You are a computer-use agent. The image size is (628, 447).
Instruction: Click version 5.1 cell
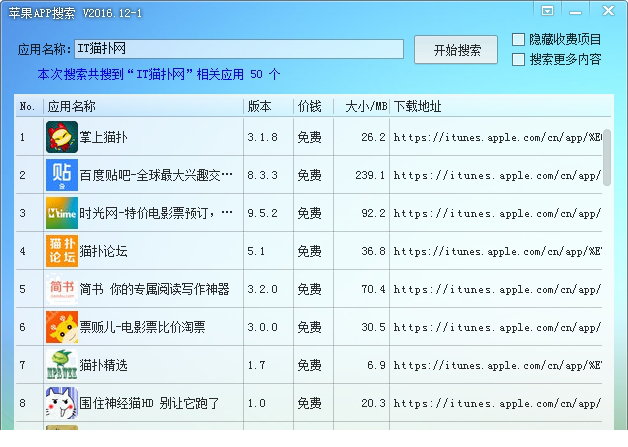coord(256,251)
